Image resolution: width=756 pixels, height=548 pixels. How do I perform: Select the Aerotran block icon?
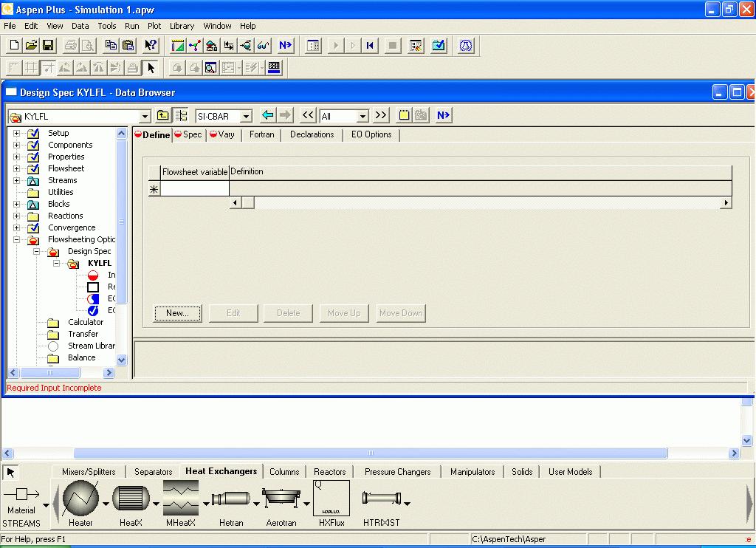click(x=281, y=499)
